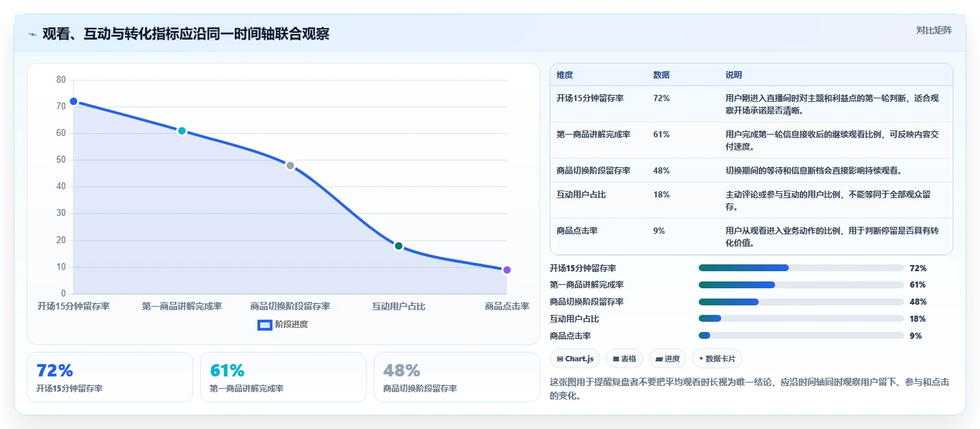Viewport: 980px width, 429px height.
Task: Click the 18% value in the table
Action: click(661, 195)
